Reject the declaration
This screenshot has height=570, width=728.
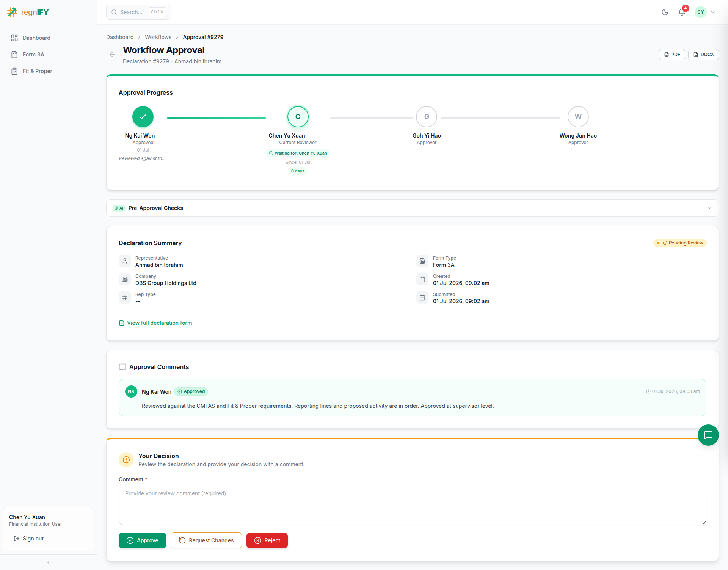[267, 540]
